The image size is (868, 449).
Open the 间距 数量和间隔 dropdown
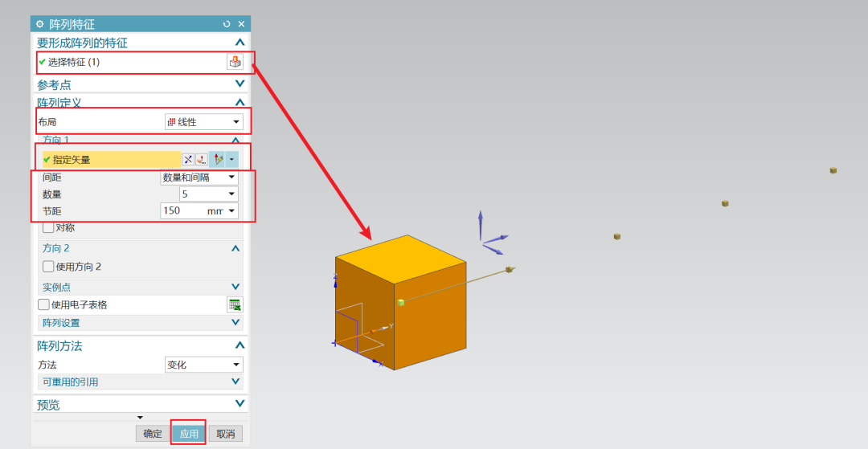coord(199,178)
